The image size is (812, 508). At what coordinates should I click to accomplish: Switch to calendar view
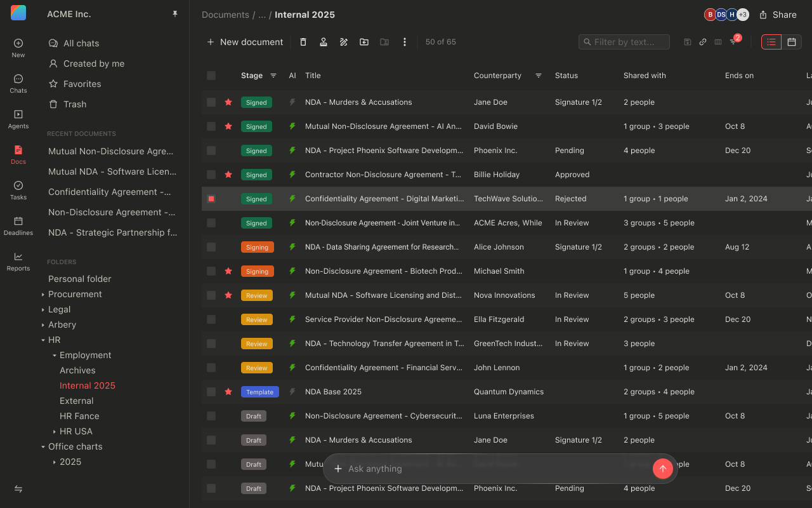[x=792, y=42]
